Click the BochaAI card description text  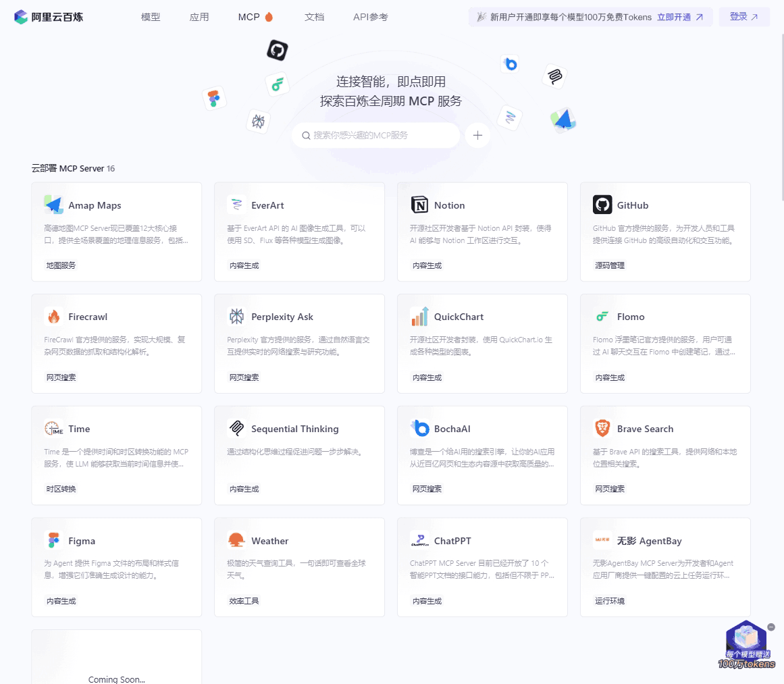482,458
